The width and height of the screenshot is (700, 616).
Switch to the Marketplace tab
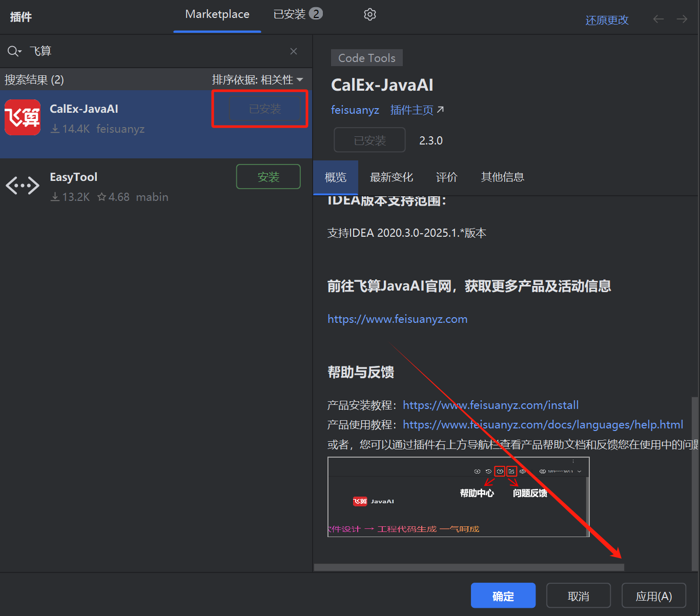point(217,14)
